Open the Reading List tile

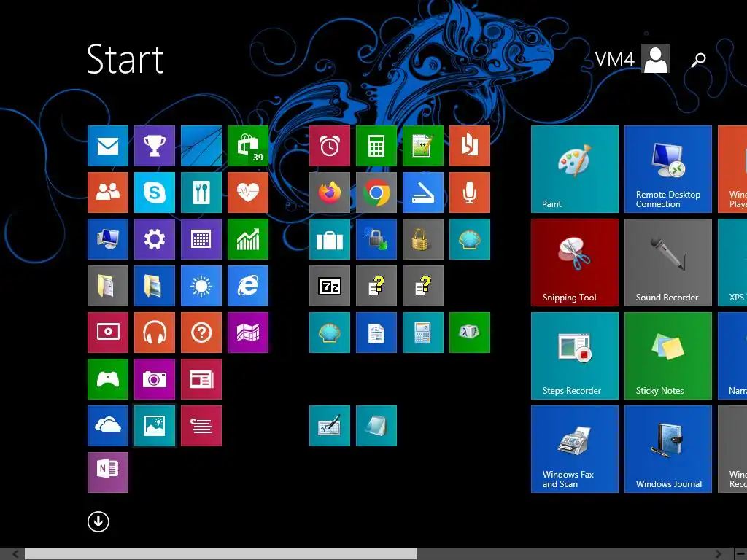pos(201,426)
